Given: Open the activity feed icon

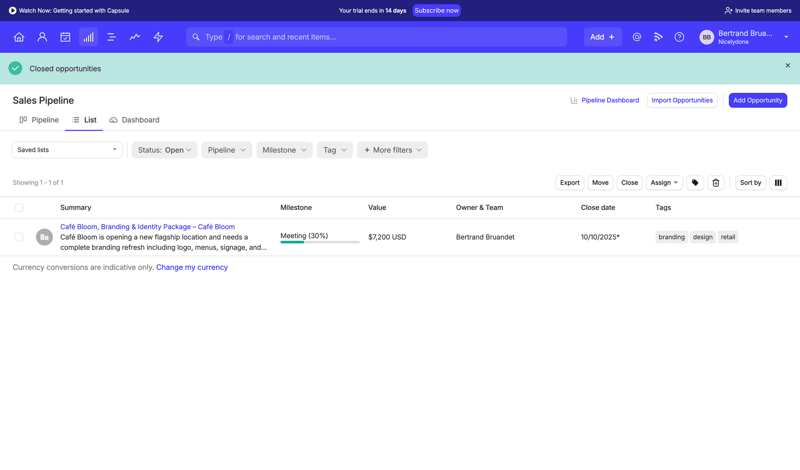Looking at the screenshot, I should (x=658, y=37).
